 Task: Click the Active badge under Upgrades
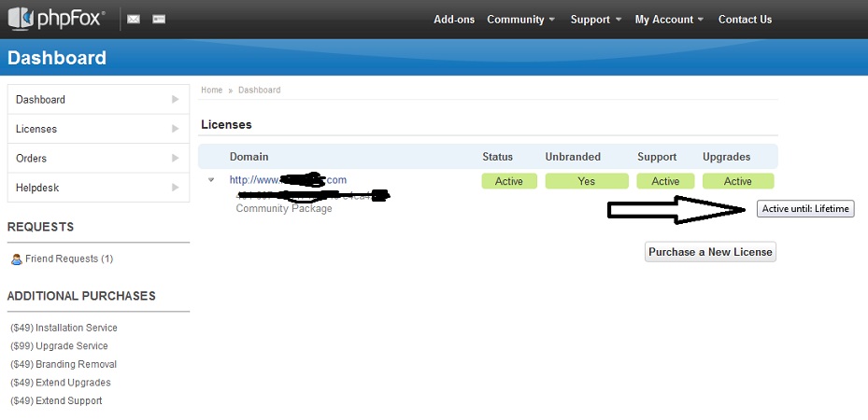(x=738, y=181)
